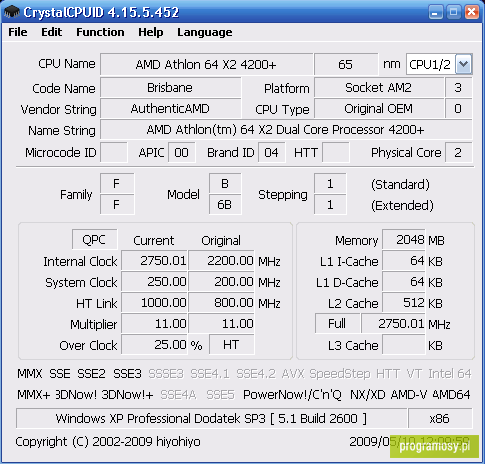Click the L2 Cache value 512

tap(404, 303)
